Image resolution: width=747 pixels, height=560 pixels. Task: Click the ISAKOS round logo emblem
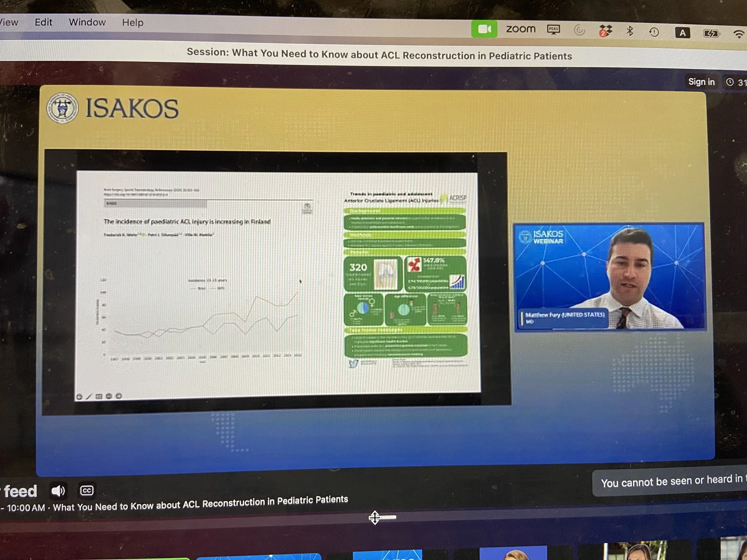(62, 108)
